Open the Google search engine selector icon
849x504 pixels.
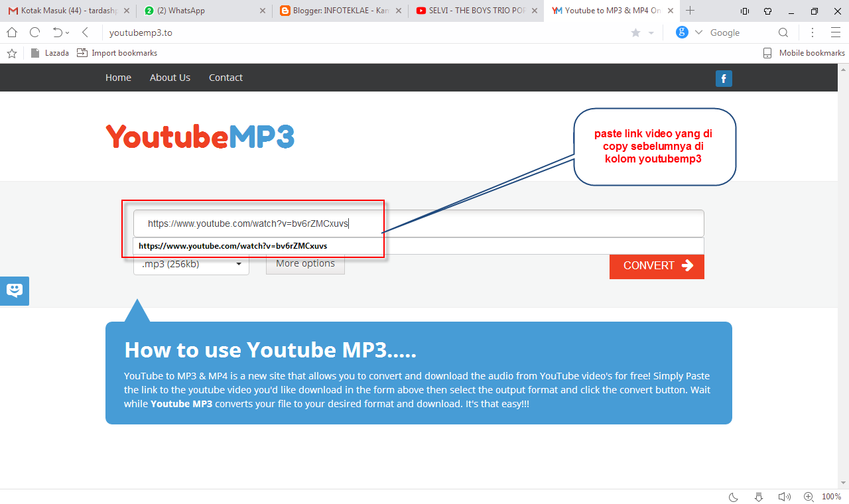tap(682, 32)
